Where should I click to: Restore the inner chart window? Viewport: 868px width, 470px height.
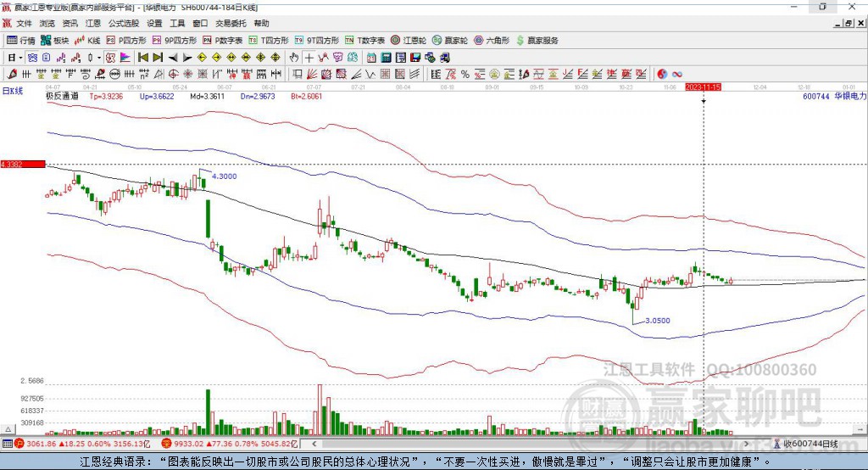click(x=849, y=23)
